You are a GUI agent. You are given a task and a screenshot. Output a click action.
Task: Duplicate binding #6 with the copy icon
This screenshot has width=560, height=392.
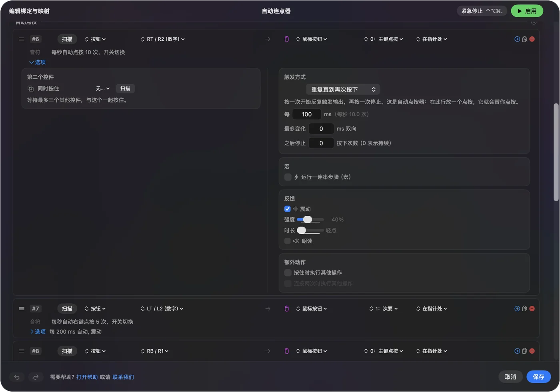[524, 39]
